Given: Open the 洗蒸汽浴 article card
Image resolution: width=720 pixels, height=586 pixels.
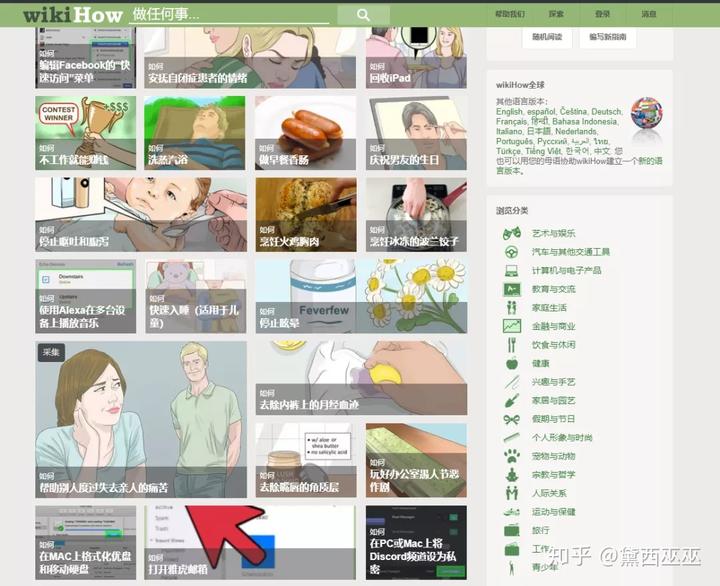Looking at the screenshot, I should (195, 133).
